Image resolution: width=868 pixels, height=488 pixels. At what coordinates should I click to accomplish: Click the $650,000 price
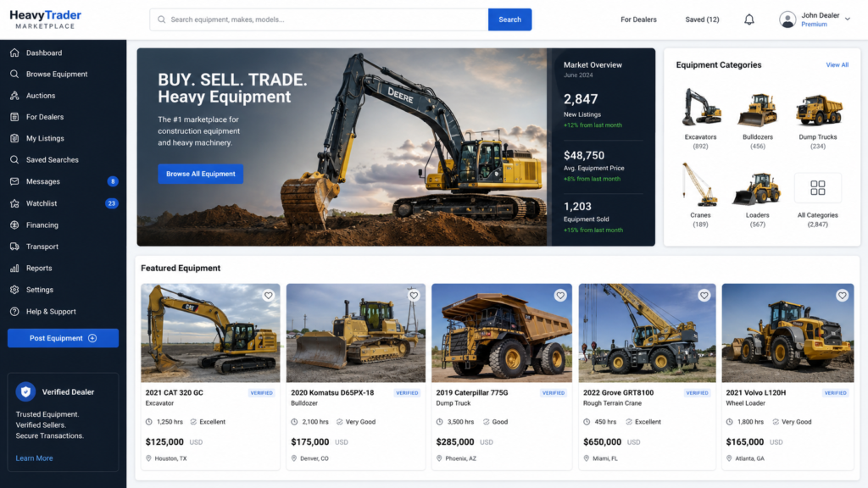603,442
